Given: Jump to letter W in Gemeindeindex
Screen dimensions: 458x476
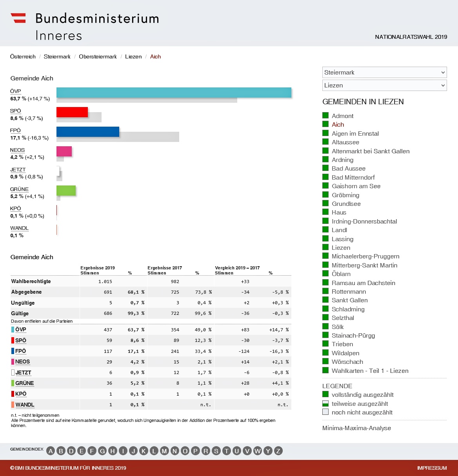Looking at the screenshot, I should (257, 451).
